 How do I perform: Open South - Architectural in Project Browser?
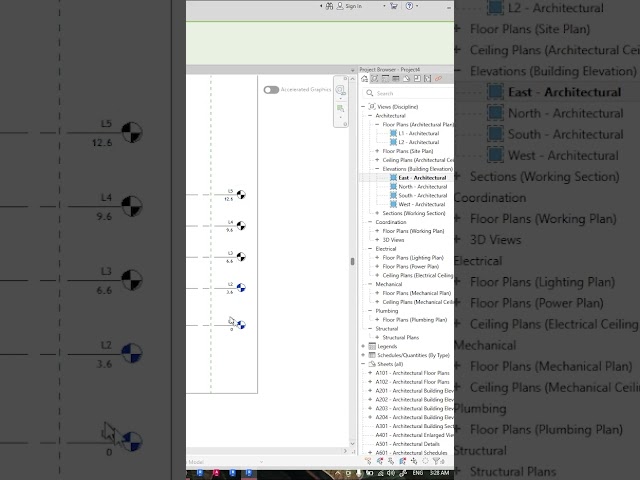423,196
